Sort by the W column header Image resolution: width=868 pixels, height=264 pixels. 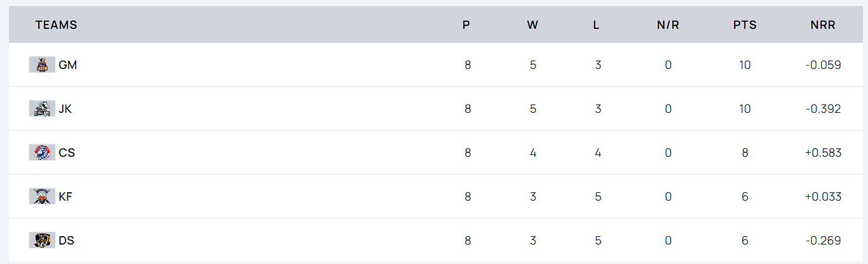click(x=533, y=25)
